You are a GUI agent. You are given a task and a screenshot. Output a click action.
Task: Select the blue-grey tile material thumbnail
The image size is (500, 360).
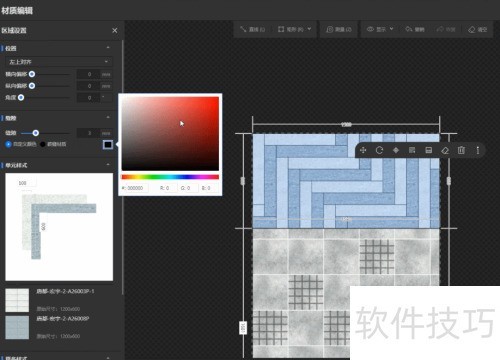tap(17, 327)
